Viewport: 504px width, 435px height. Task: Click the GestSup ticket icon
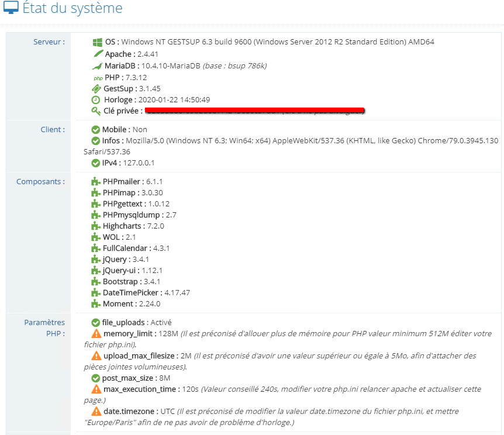[x=96, y=88]
